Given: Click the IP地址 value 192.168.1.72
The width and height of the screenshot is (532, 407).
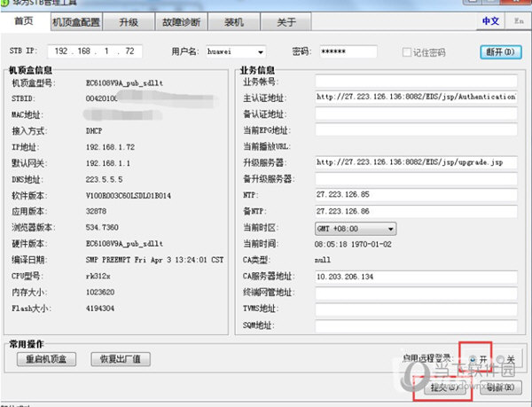Looking at the screenshot, I should (x=110, y=147).
